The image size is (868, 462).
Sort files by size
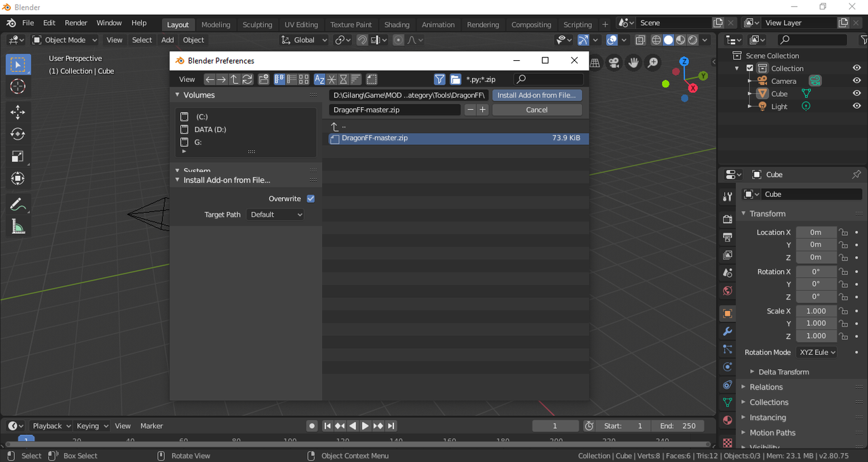[x=356, y=79]
